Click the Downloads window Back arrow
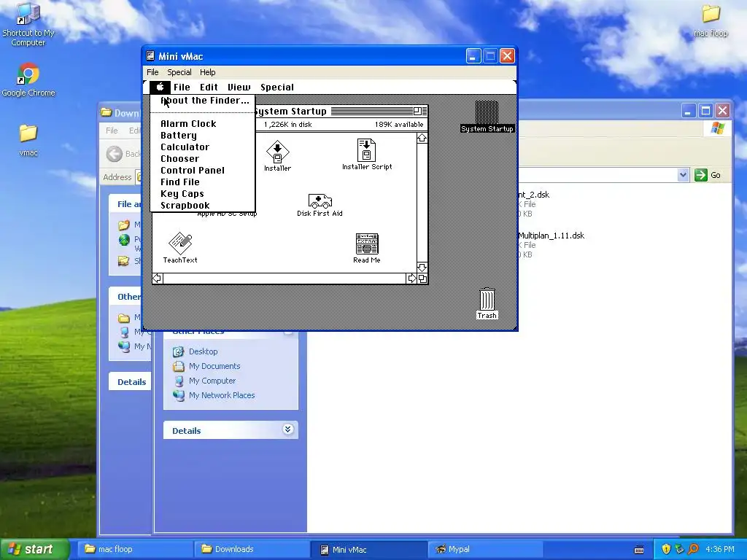The image size is (747, 560). pyautogui.click(x=115, y=154)
